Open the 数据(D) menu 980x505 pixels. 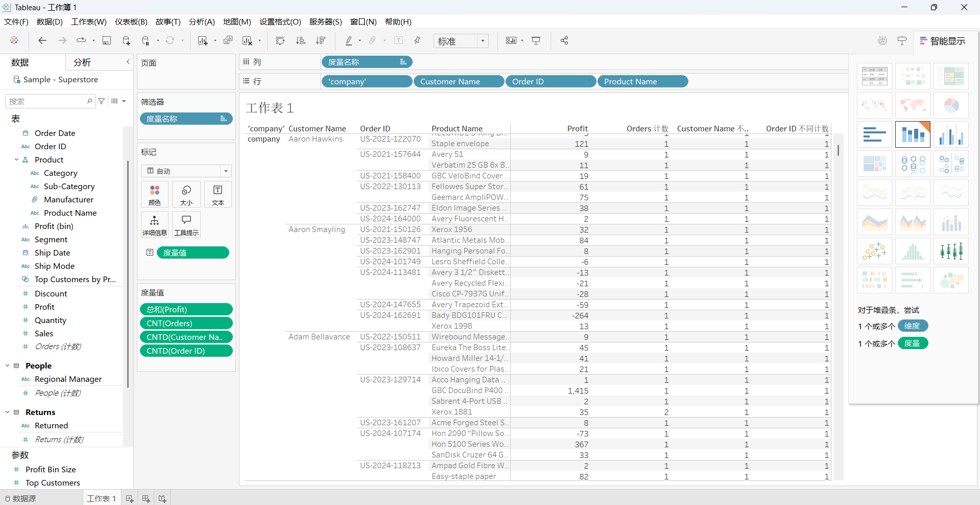click(x=50, y=21)
